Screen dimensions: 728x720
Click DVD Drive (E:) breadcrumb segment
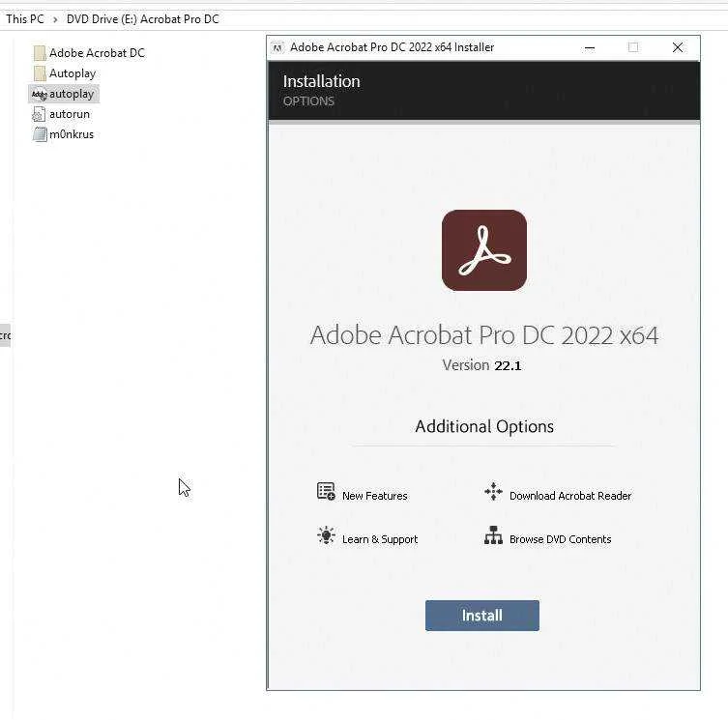pos(143,19)
